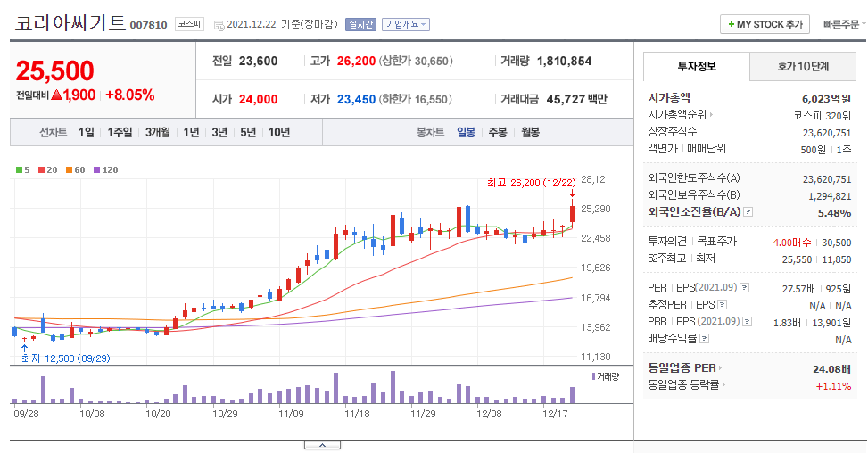Select the 1주일 line chart
The width and height of the screenshot is (868, 453).
[x=120, y=132]
